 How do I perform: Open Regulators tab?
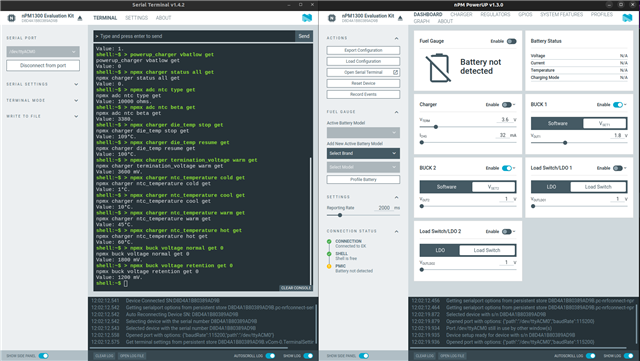pyautogui.click(x=495, y=14)
